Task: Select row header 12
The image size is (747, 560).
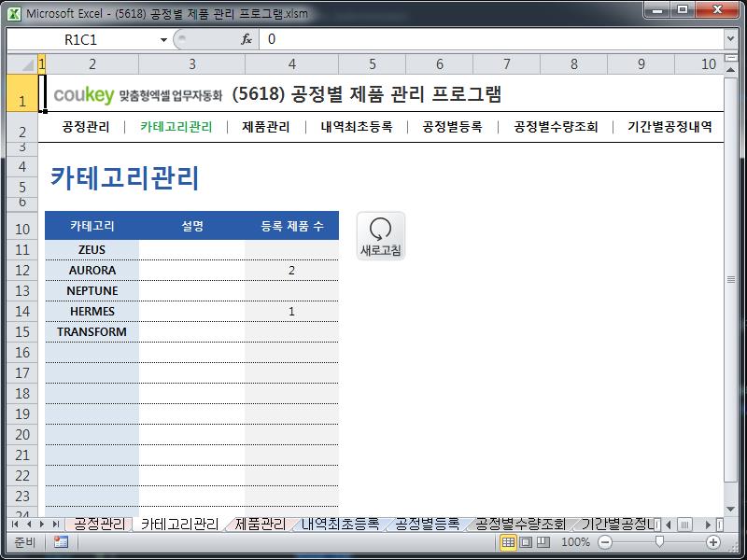Action: 21,271
